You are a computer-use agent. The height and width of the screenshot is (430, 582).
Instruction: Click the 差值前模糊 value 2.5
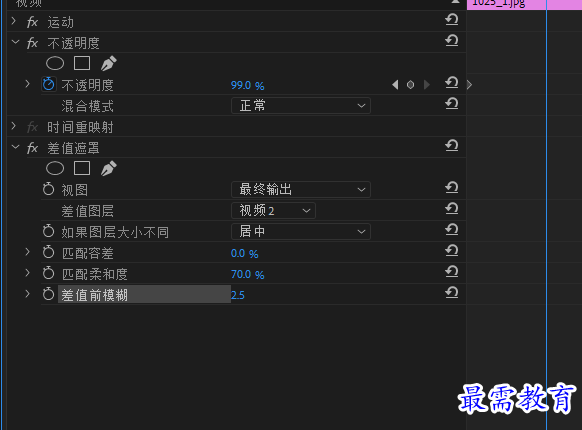pyautogui.click(x=238, y=295)
